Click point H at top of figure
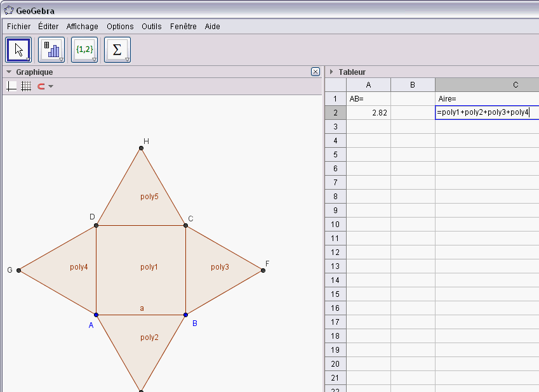 (x=141, y=148)
